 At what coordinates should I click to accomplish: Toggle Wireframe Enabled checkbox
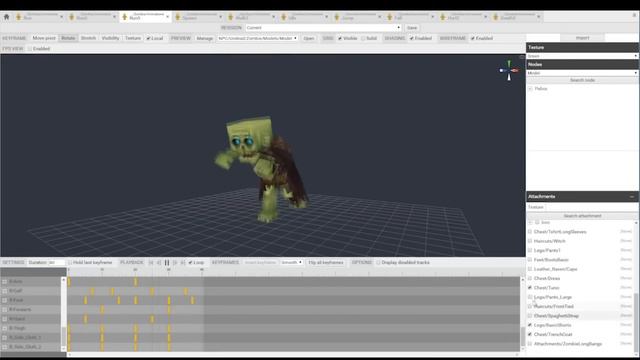click(x=472, y=38)
